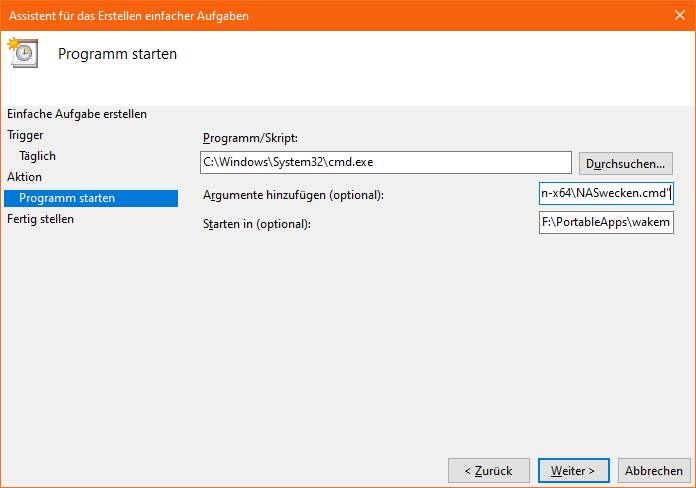Click the 'Programm starten' page heading
The width and height of the screenshot is (696, 488).
(x=117, y=54)
